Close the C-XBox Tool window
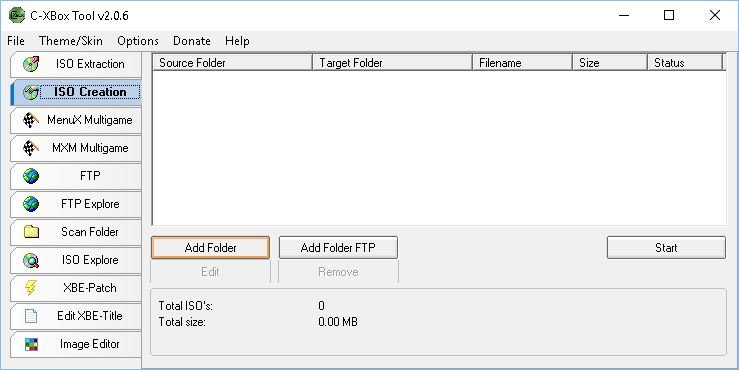 click(714, 15)
